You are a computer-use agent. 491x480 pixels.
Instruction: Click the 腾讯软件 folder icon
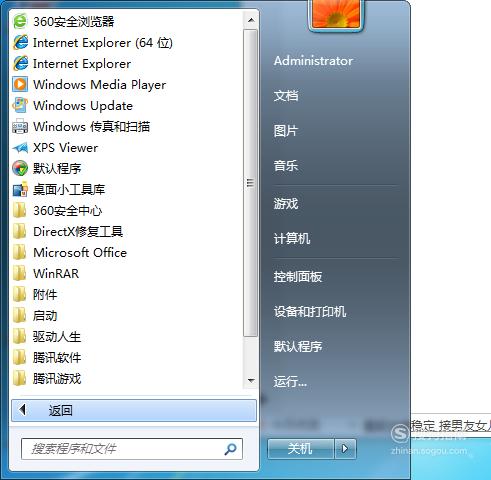(x=20, y=357)
